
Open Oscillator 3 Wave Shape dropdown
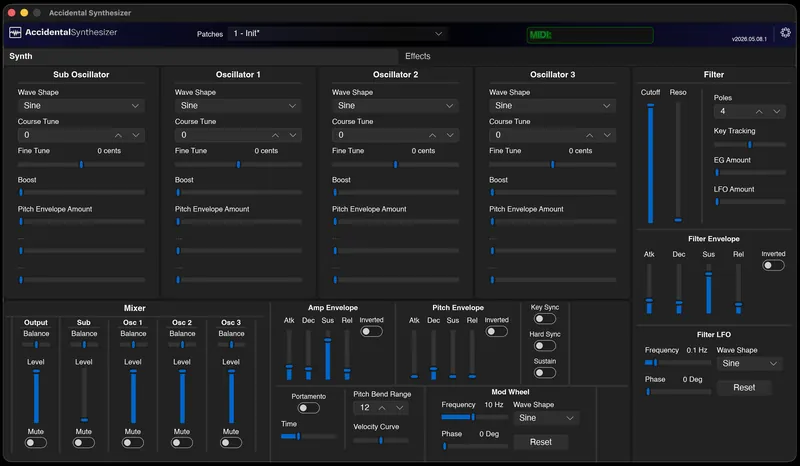(x=553, y=106)
